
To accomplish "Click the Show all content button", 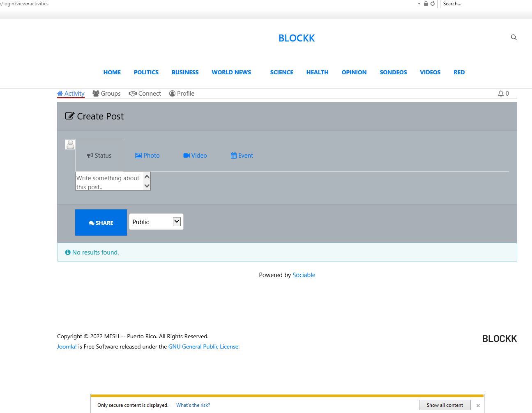I will coord(444,405).
